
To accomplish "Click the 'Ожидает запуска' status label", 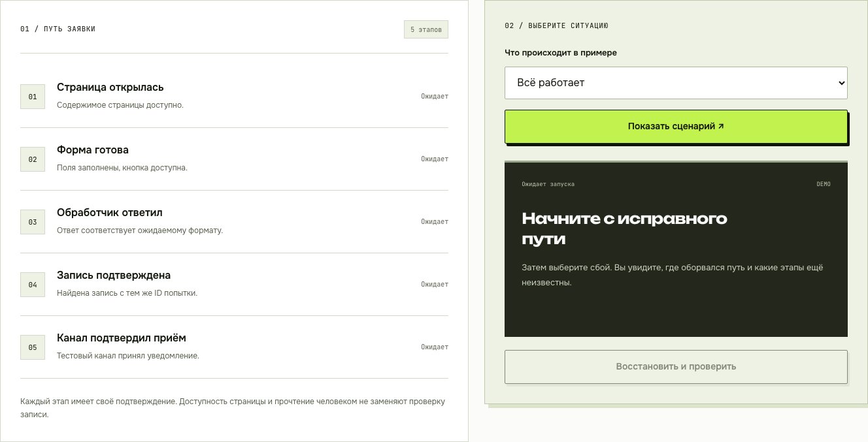I will coord(548,184).
